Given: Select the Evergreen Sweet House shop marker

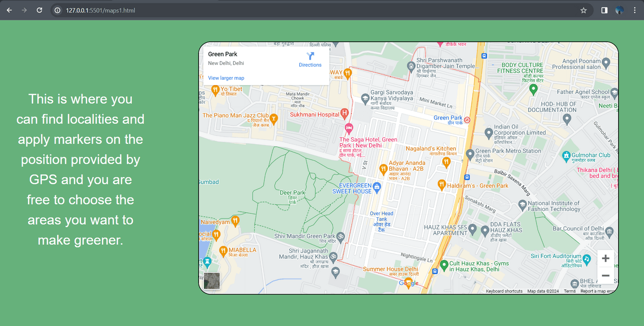Looking at the screenshot, I should [x=377, y=188].
